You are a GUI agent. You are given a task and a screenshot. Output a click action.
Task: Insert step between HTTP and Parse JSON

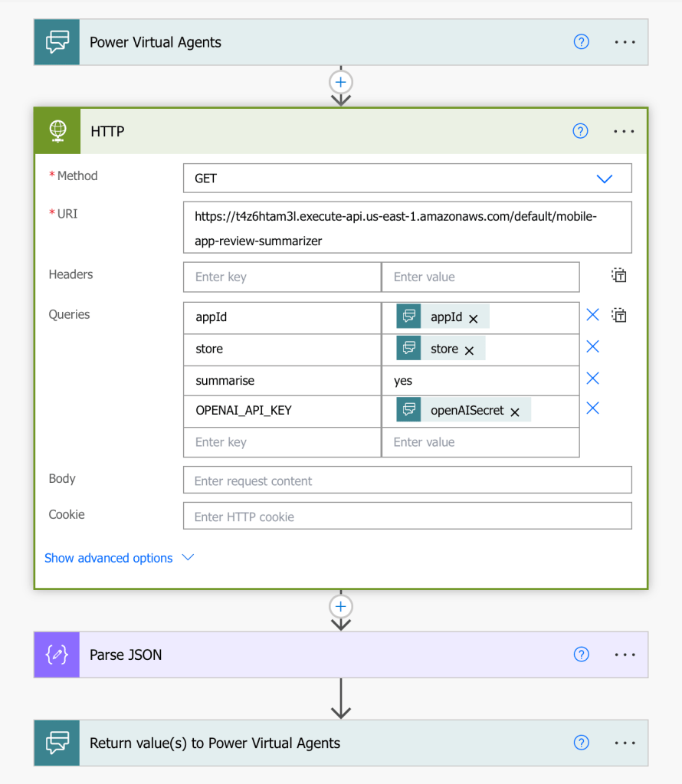point(341,606)
